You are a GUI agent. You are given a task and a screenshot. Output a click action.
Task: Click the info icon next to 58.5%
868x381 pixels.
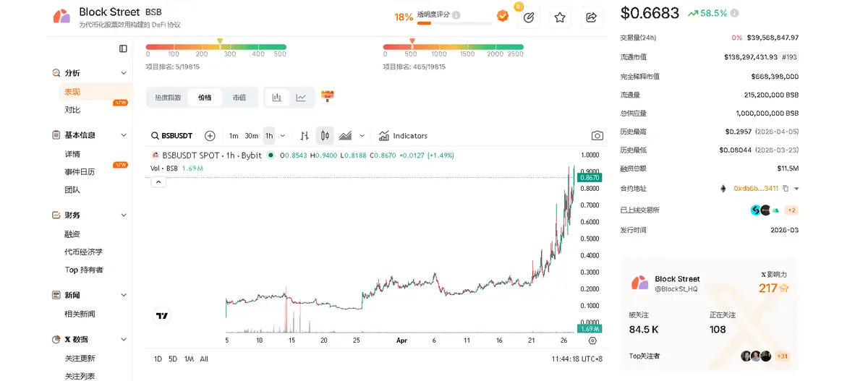tap(735, 13)
